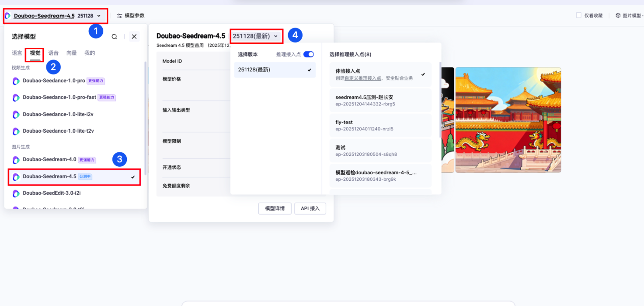644x306 pixels.
Task: Click the checkmark beside 251128(最新) version row
Action: click(310, 70)
